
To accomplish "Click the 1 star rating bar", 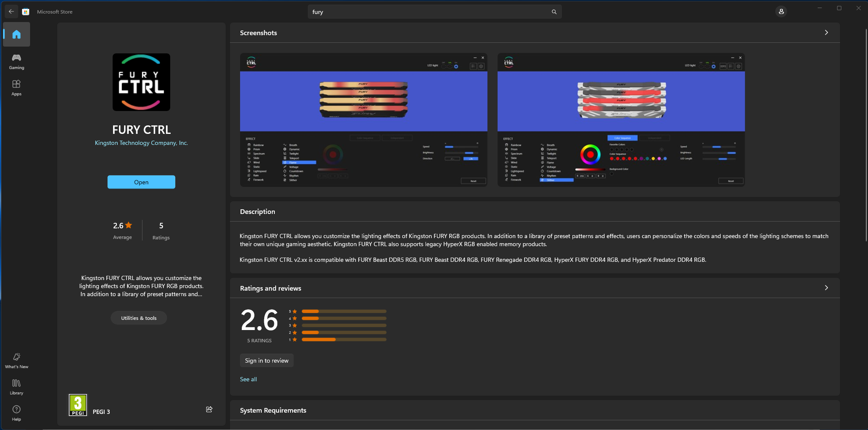I will click(x=344, y=339).
